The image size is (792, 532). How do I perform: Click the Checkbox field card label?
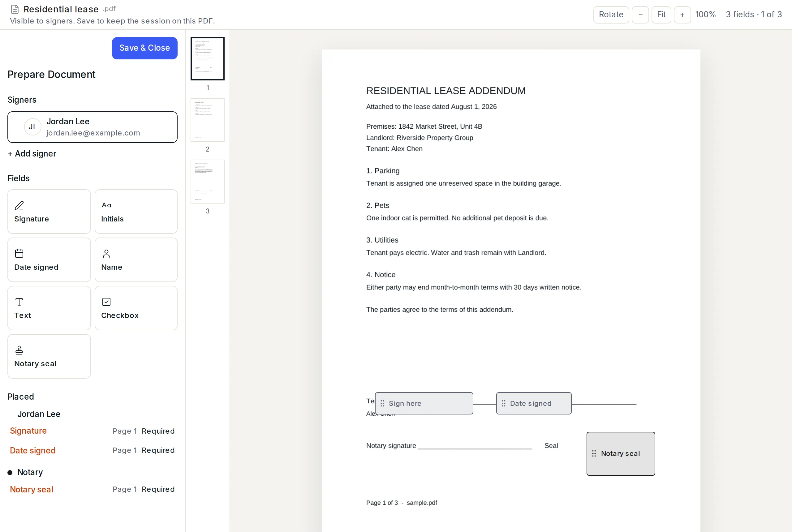[120, 315]
